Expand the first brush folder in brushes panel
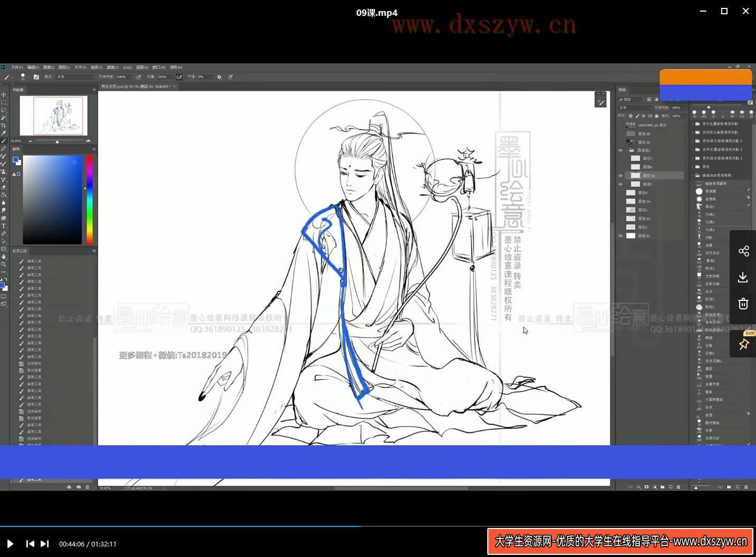Image resolution: width=756 pixels, height=557 pixels. click(693, 124)
